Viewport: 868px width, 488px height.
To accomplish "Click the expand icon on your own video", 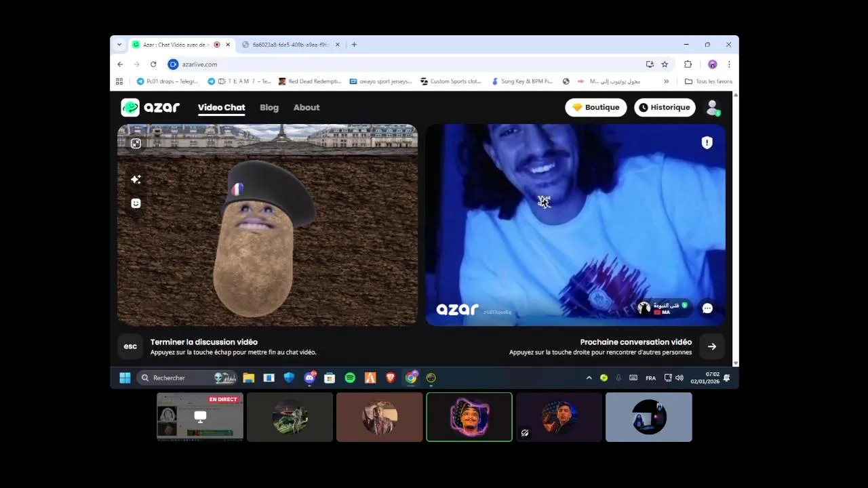I will [136, 143].
